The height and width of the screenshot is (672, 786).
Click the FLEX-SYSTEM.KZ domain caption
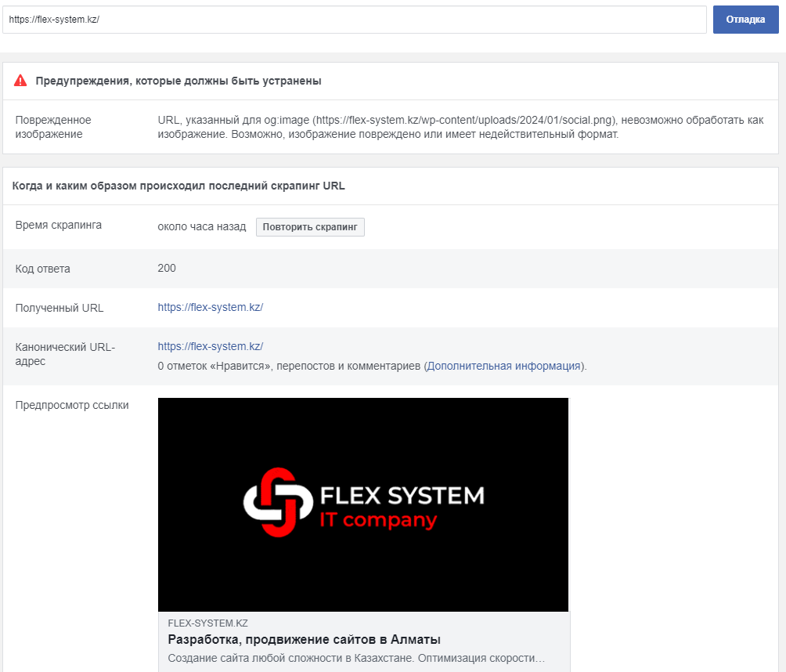[x=207, y=623]
